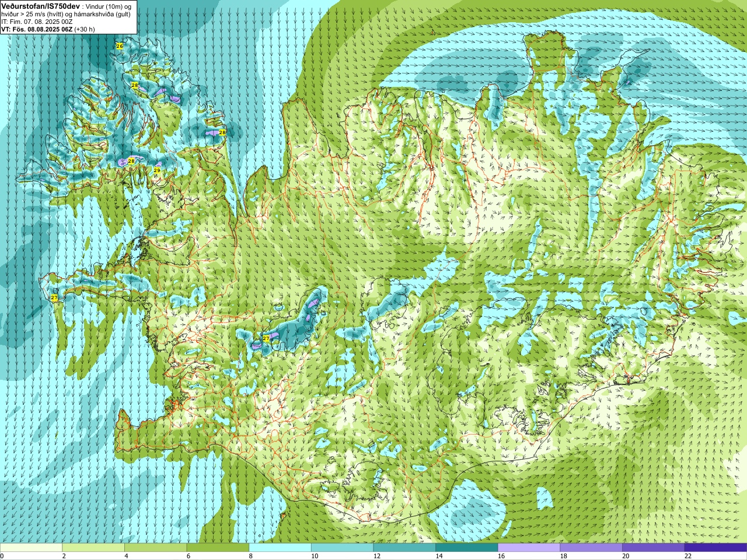
Task: Click legend tick label "12"
Action: click(x=377, y=556)
